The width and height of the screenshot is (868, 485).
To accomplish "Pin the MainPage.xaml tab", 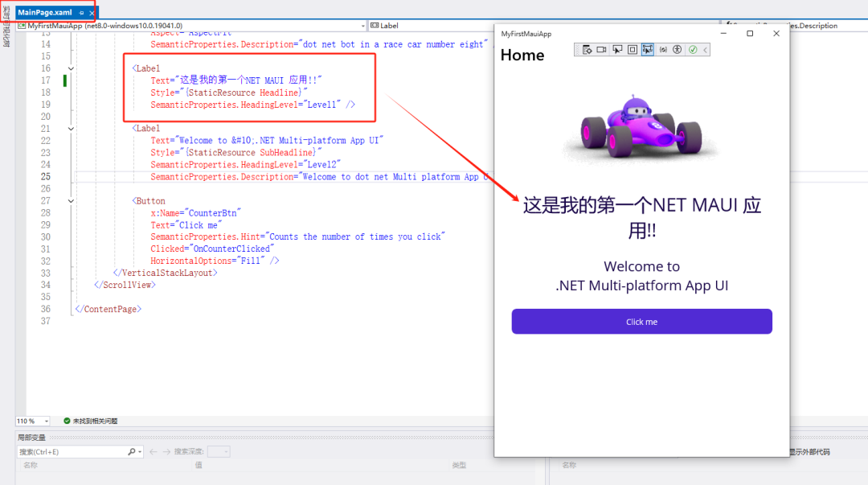I will [81, 13].
